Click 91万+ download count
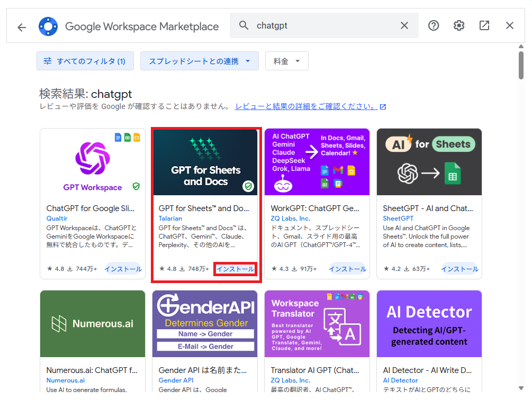The height and width of the screenshot is (400, 532). pyautogui.click(x=308, y=269)
